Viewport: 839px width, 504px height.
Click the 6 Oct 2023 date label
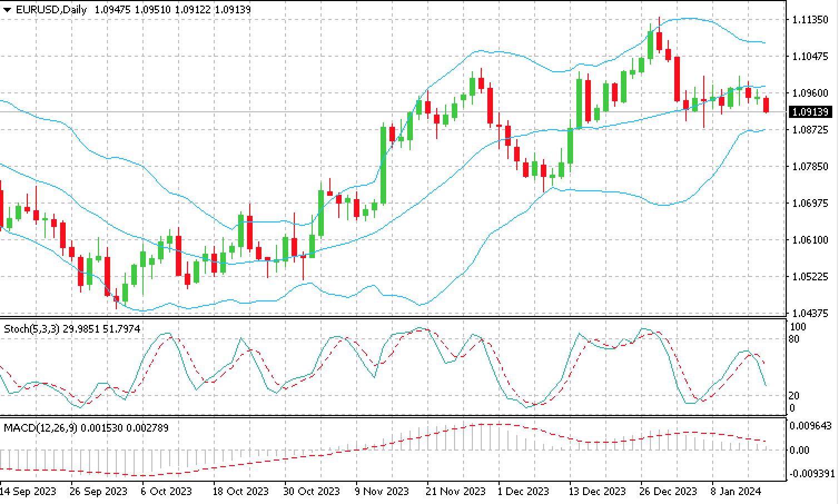point(166,491)
